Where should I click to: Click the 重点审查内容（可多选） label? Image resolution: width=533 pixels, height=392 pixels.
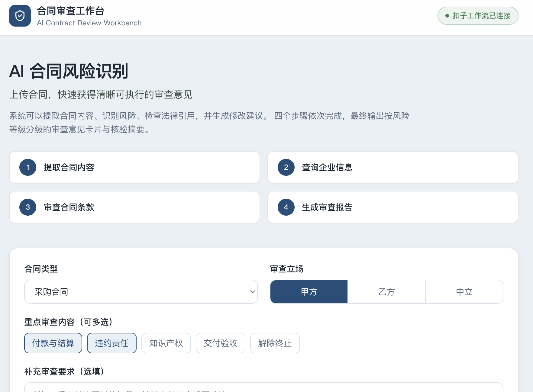click(x=68, y=322)
